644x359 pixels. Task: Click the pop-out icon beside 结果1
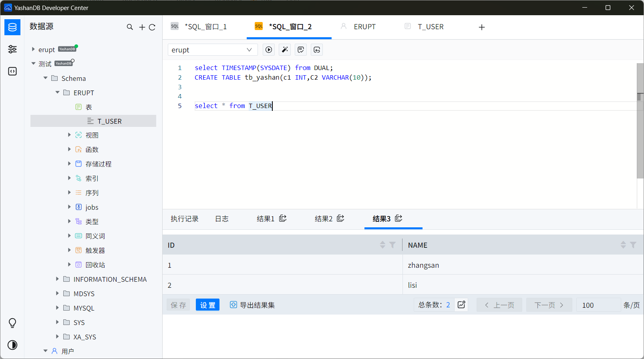pyautogui.click(x=283, y=218)
